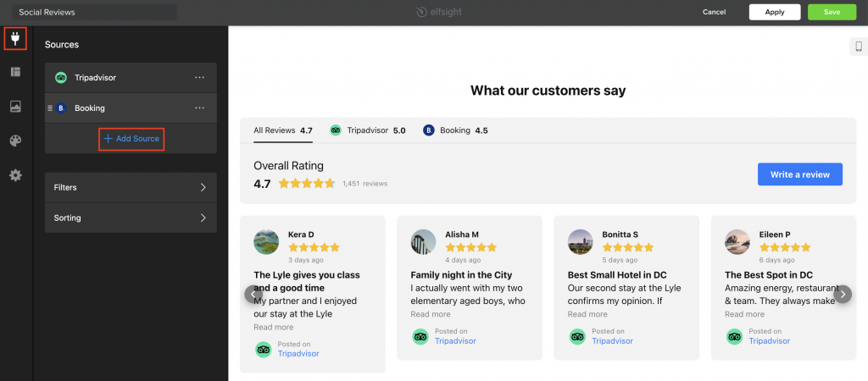Show next reviews with right arrow

click(x=843, y=294)
